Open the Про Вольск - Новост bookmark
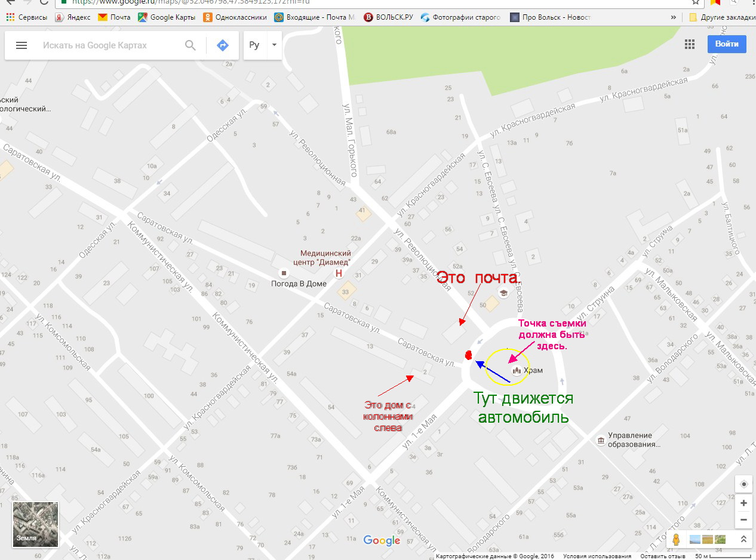The height and width of the screenshot is (560, 756). [x=550, y=17]
